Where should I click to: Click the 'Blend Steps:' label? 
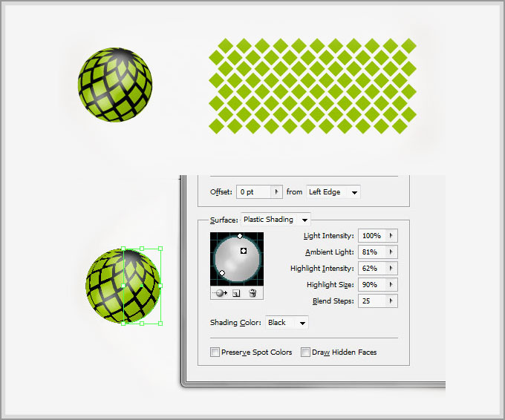[333, 301]
